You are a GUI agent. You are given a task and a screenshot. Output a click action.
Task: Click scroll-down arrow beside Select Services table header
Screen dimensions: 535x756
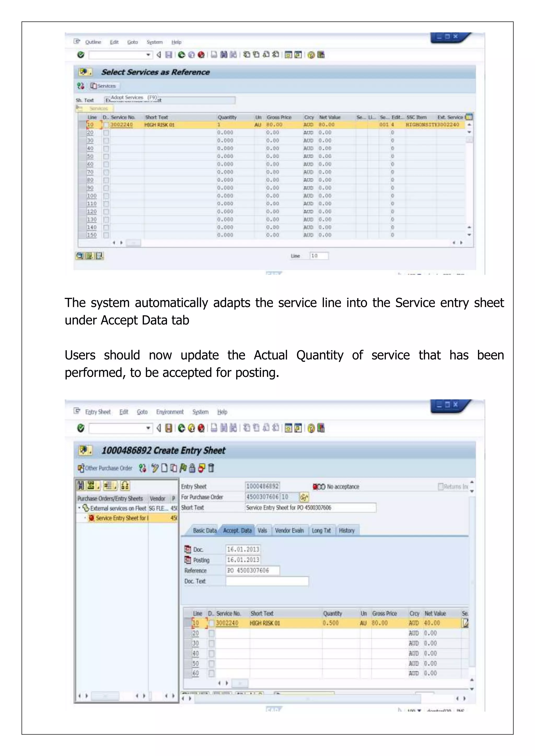(469, 132)
